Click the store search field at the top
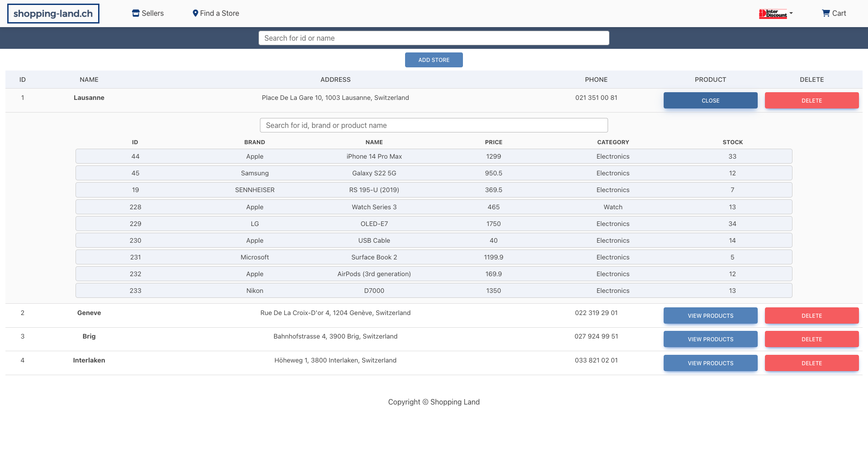The image size is (868, 452). 434,38
